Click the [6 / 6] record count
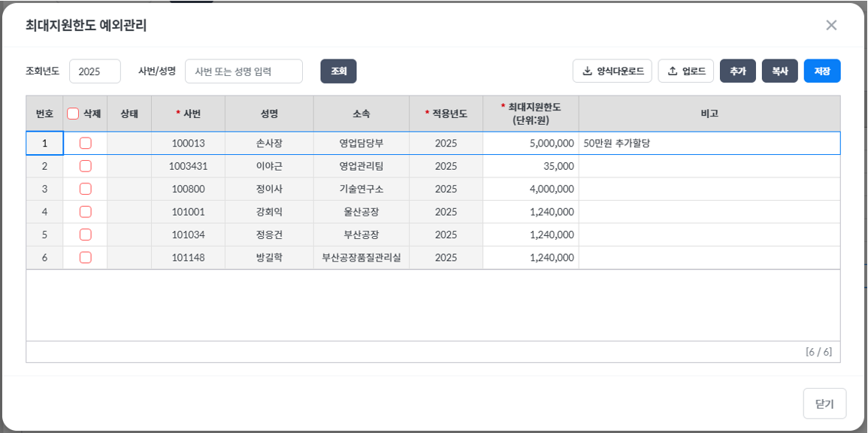The width and height of the screenshot is (868, 433). tap(818, 352)
